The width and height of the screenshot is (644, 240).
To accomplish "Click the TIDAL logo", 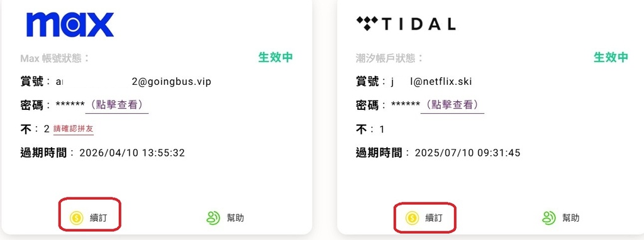I will tap(406, 24).
